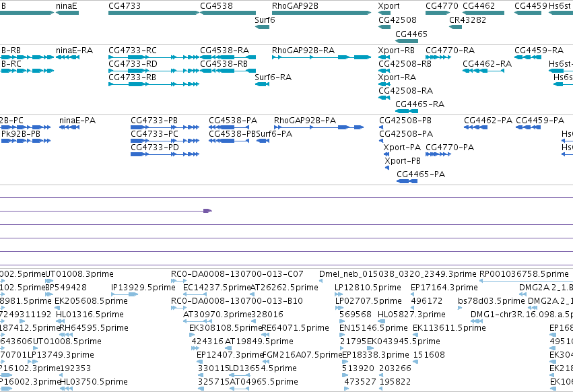Open the CG4538-PB protein label
Image resolution: width=573 pixels, height=392 pixels.
(232, 134)
